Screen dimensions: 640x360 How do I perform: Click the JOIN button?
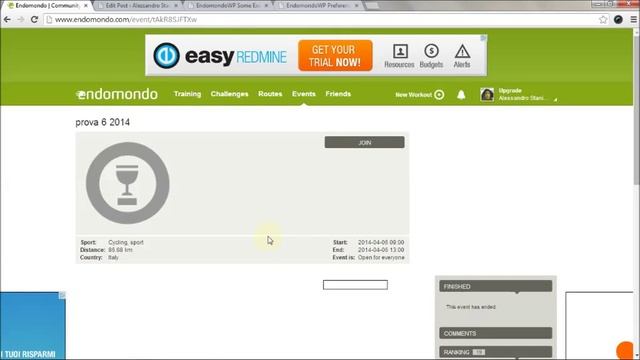[364, 142]
